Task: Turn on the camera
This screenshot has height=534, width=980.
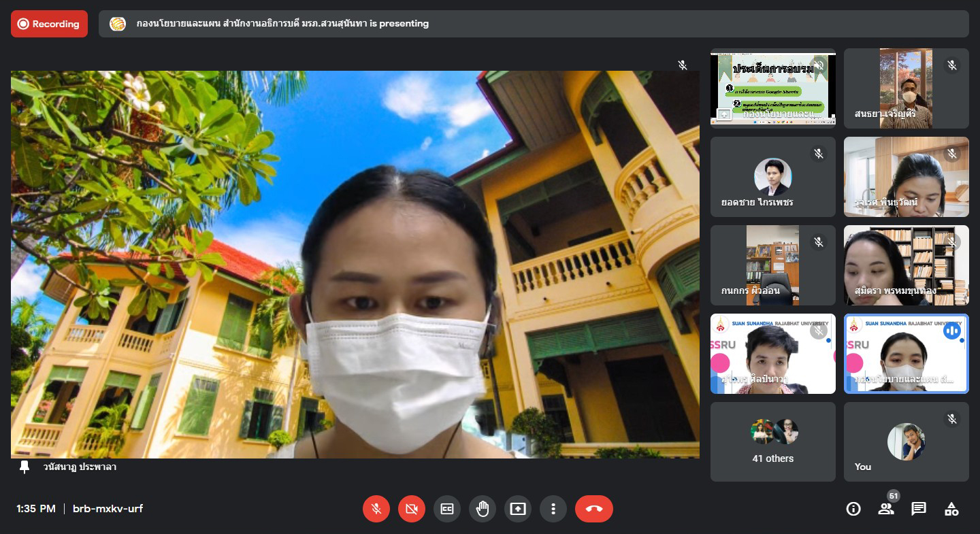Action: 412,509
